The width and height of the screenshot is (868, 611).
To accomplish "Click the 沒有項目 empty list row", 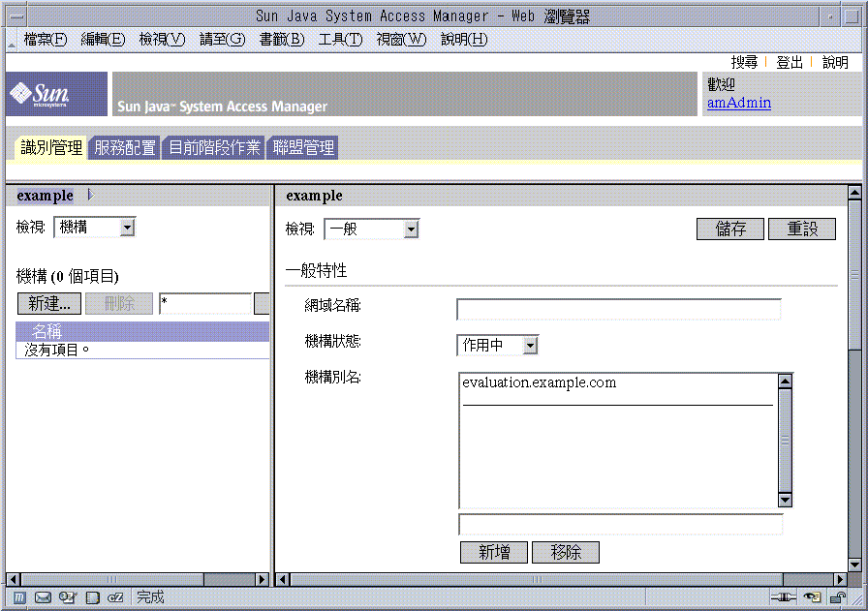I will coord(142,350).
